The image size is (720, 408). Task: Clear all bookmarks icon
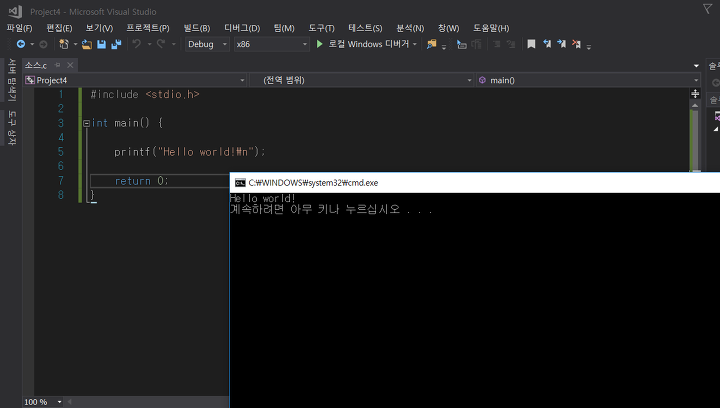click(576, 44)
